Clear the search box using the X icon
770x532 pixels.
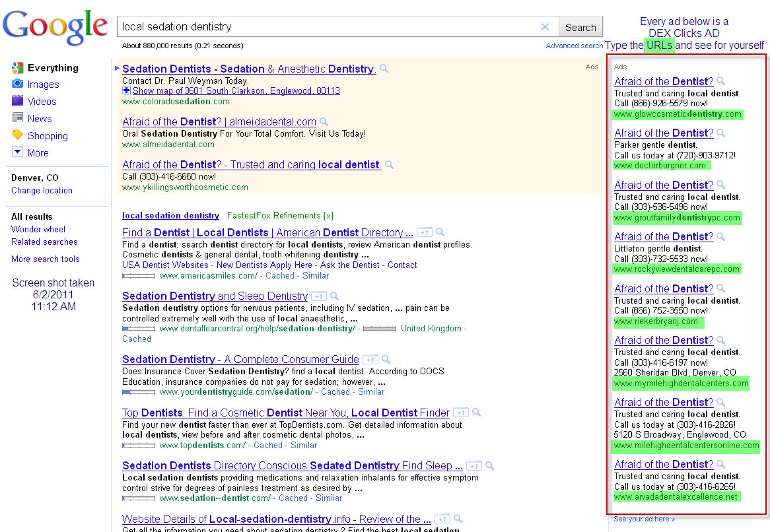click(x=545, y=27)
